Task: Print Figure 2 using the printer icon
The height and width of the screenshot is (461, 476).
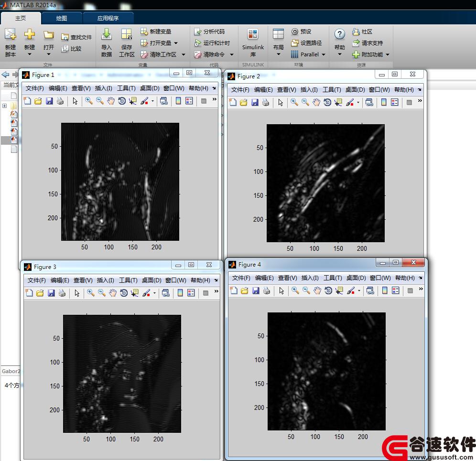Action: pos(266,102)
